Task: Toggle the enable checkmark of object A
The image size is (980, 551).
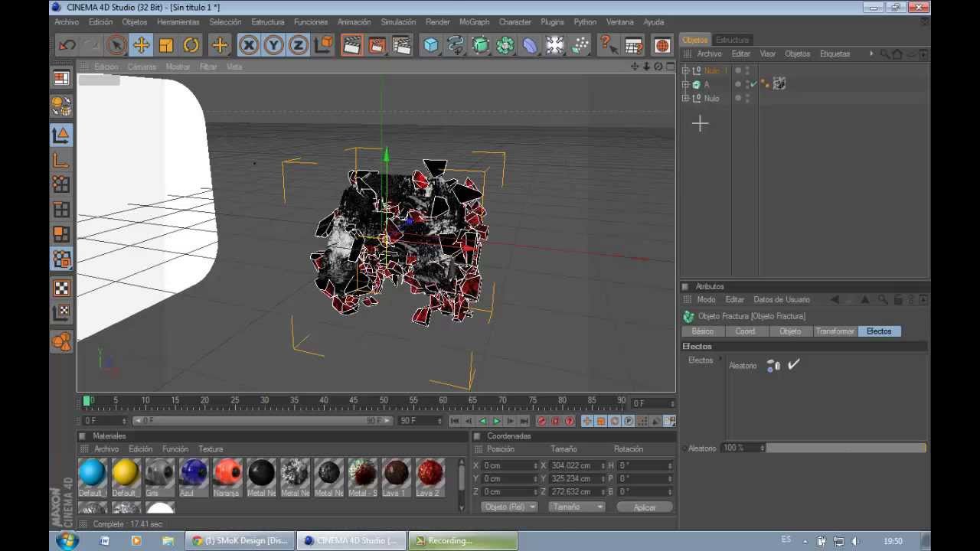Action: (x=754, y=84)
